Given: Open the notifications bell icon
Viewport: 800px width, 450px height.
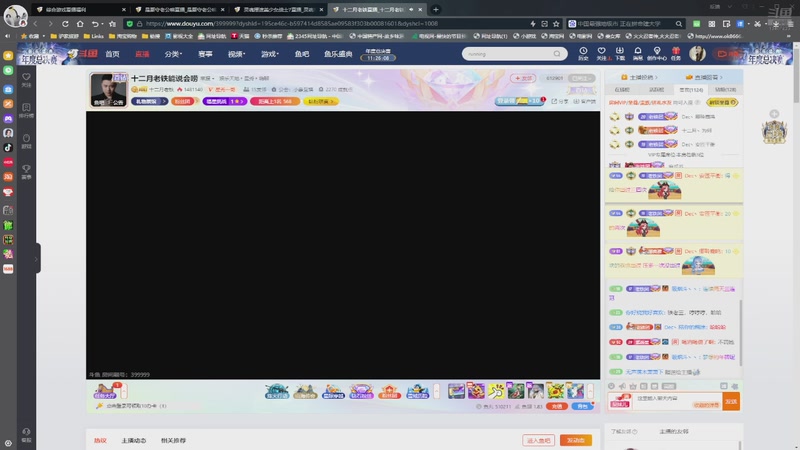Looking at the screenshot, I should click(x=638, y=53).
